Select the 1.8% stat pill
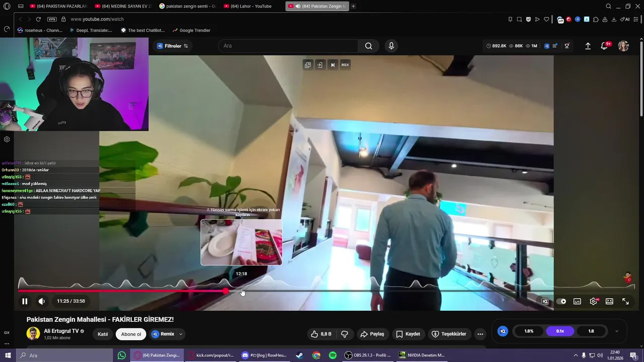This screenshot has height=362, width=644. pos(529,331)
